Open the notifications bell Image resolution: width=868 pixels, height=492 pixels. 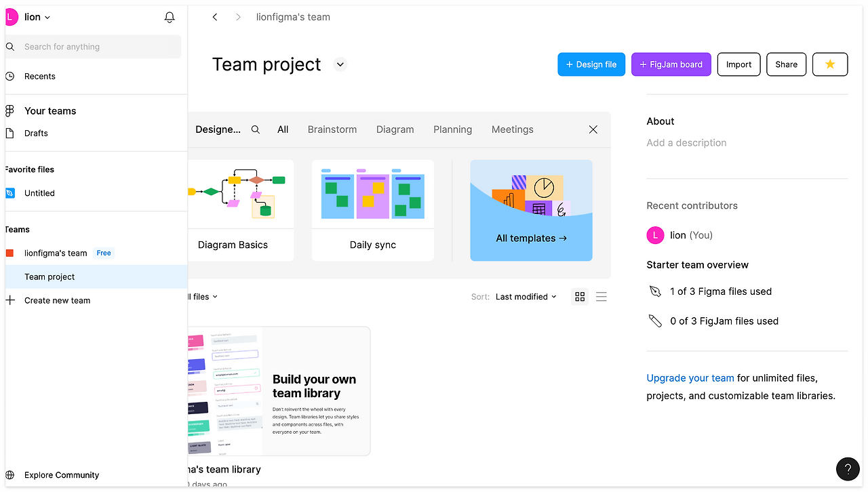point(170,18)
